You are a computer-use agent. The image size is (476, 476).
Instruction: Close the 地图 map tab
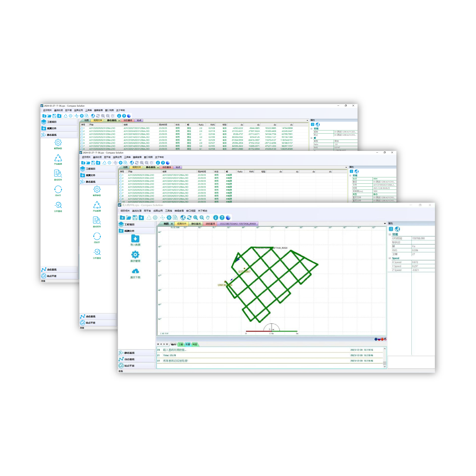tap(172, 224)
